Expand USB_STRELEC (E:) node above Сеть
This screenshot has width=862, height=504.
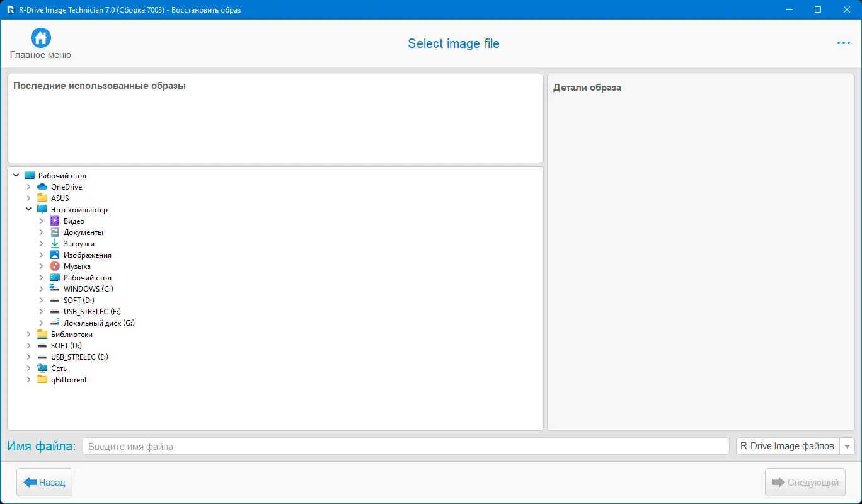point(28,357)
